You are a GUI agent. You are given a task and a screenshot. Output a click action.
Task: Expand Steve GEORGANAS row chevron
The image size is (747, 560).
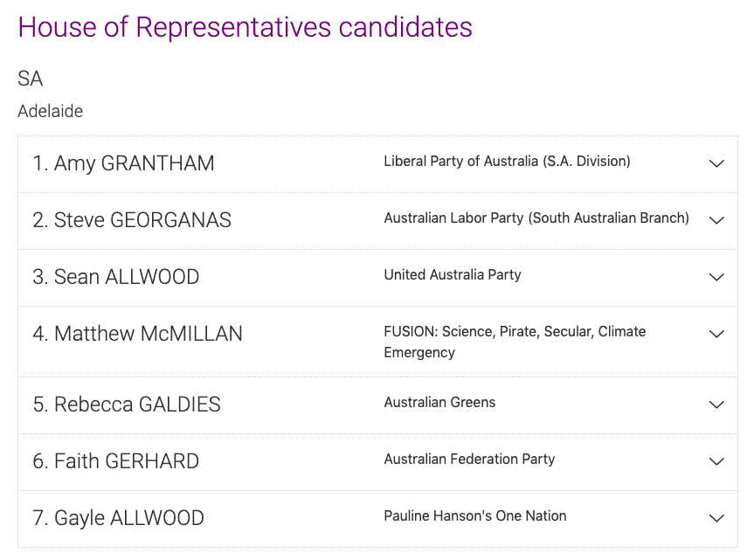click(716, 220)
